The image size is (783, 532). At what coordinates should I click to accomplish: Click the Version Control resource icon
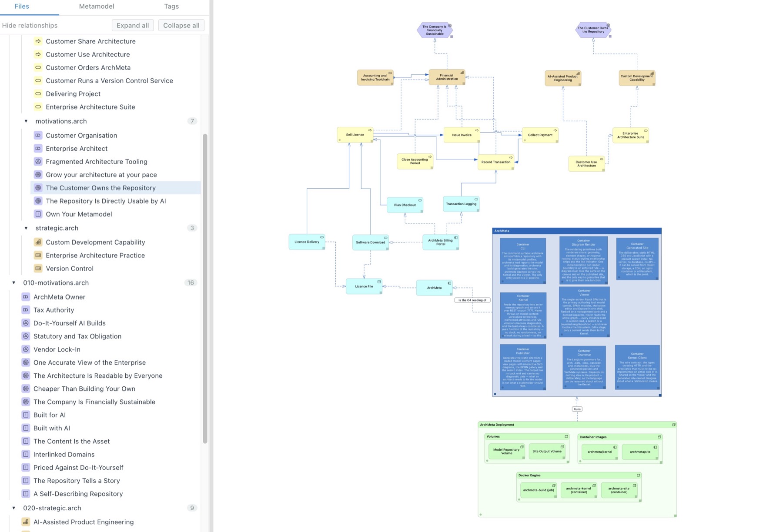(x=38, y=269)
